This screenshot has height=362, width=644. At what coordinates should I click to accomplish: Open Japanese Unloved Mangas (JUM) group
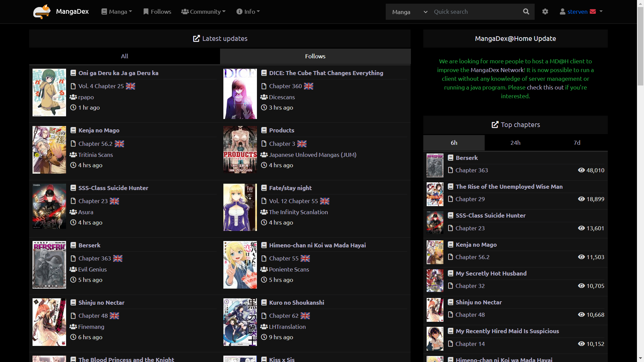point(313,155)
